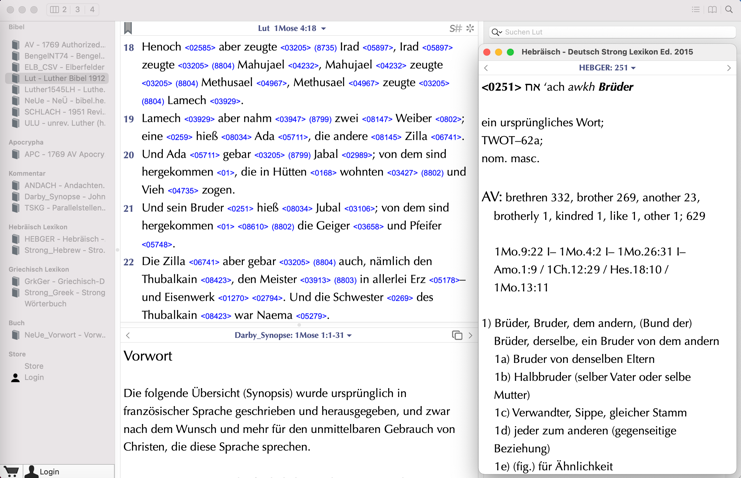
Task: Switch to layout tab 3
Action: [x=77, y=10]
